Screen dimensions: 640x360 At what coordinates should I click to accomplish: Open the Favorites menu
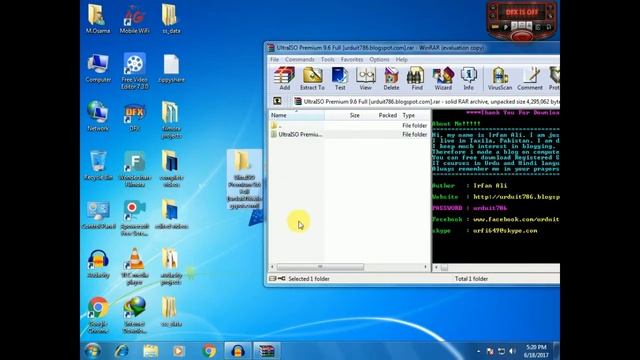click(352, 60)
